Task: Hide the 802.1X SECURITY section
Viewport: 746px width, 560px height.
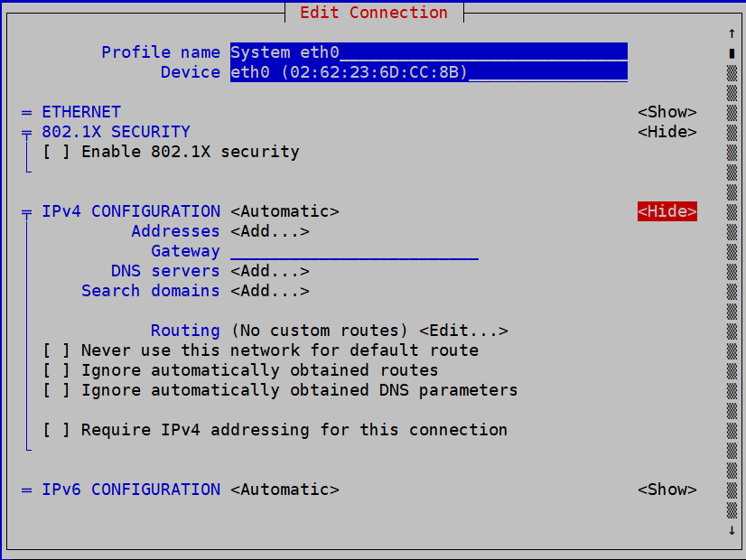Action: coord(668,131)
